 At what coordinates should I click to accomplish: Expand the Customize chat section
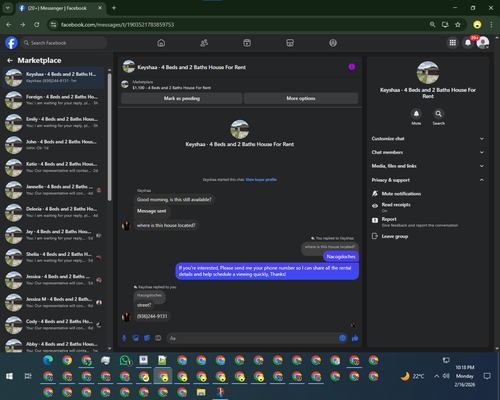(x=428, y=139)
